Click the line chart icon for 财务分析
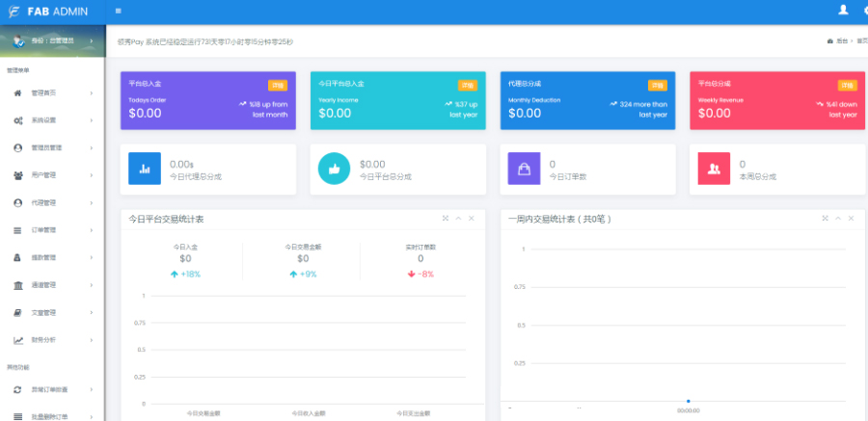Screen dimensions: 868x421 18,340
